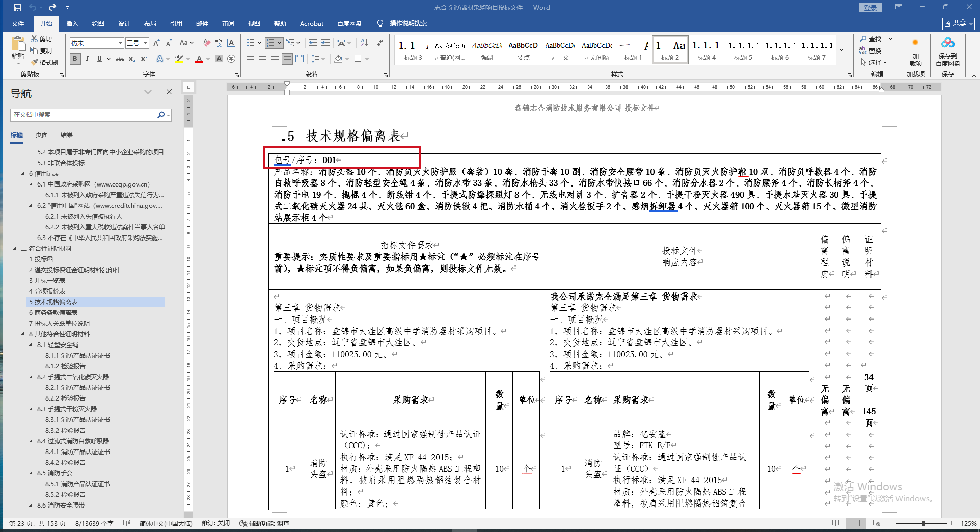Redo the last action
This screenshot has width=980, height=532.
tap(52, 8)
